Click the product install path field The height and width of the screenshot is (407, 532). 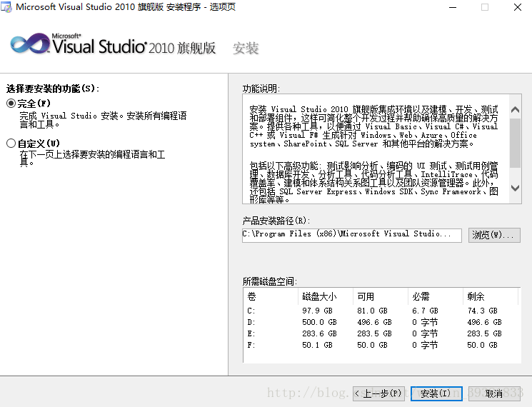[x=352, y=235]
